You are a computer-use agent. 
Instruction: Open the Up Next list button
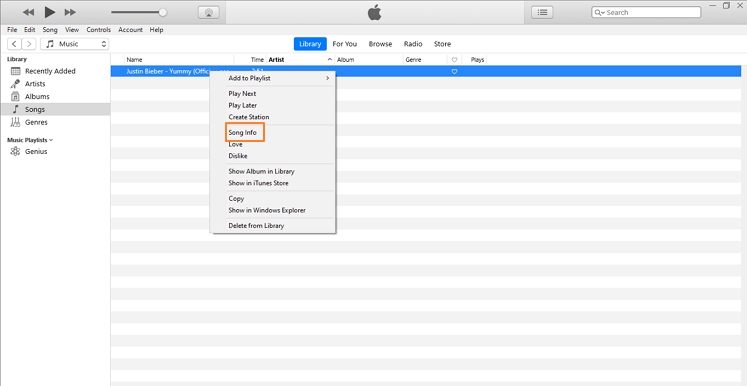click(x=542, y=12)
